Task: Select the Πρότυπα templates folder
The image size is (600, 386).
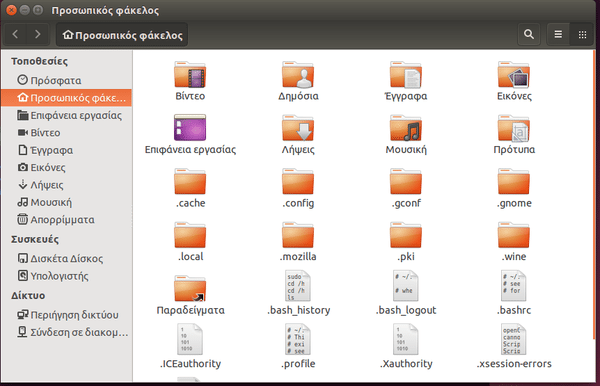Action: tap(514, 128)
